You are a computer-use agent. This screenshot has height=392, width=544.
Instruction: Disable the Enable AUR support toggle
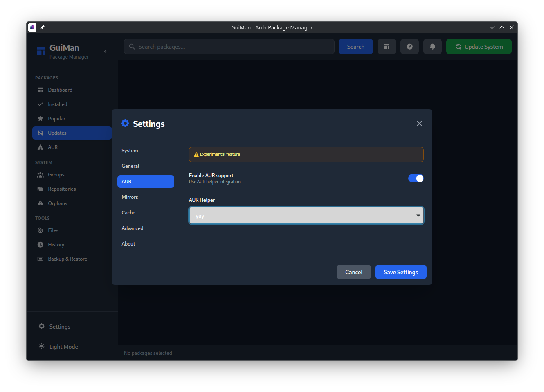(x=416, y=178)
